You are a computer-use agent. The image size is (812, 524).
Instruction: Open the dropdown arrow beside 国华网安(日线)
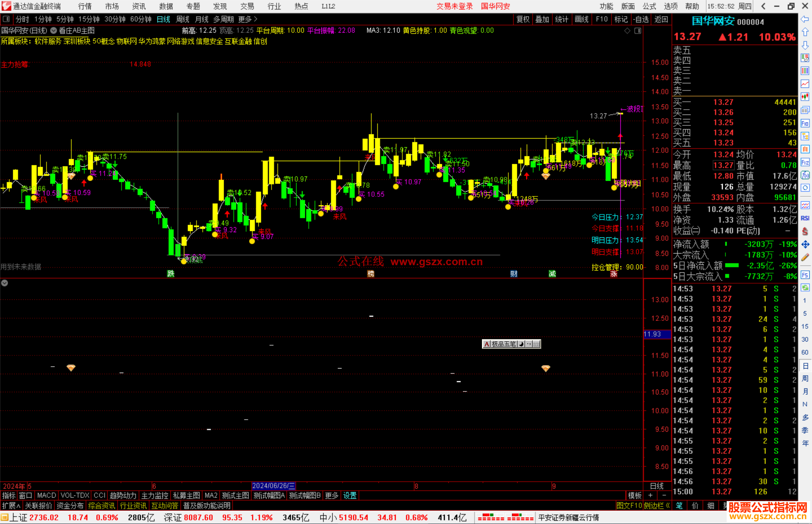[54, 31]
